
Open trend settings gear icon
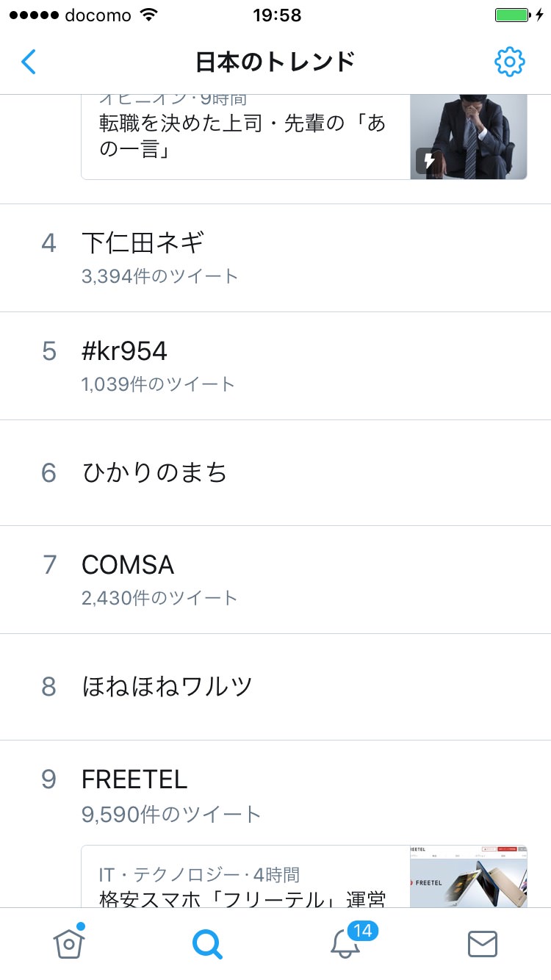pyautogui.click(x=509, y=62)
